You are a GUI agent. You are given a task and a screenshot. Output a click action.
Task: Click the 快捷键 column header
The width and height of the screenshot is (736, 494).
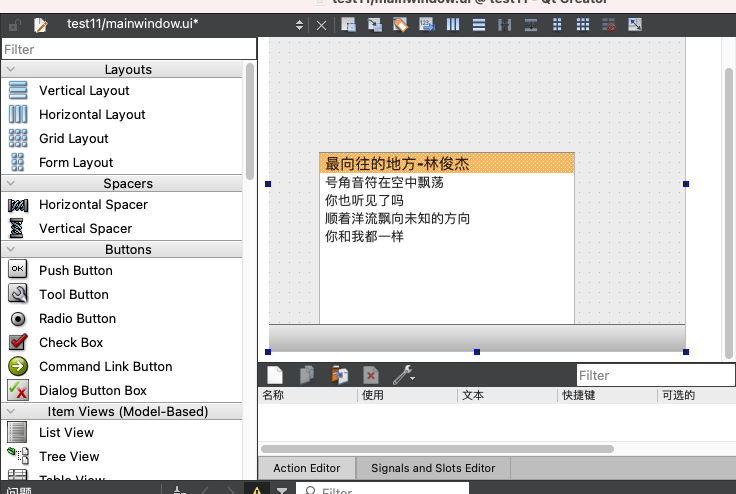pyautogui.click(x=607, y=395)
